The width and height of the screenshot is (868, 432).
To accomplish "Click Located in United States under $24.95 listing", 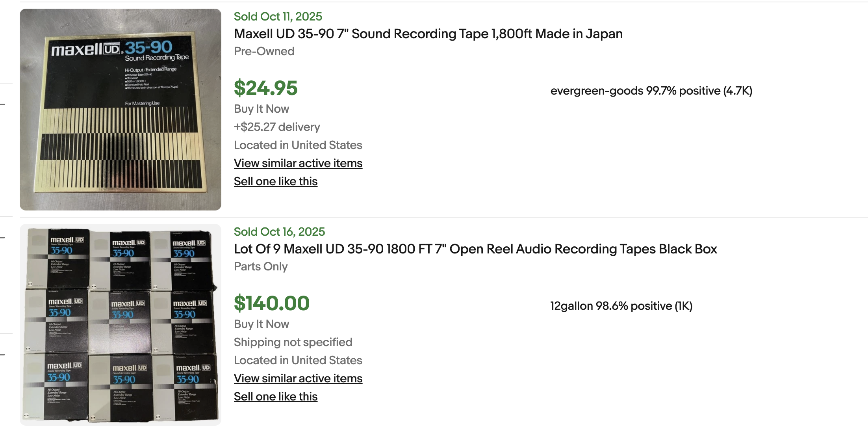I will point(298,145).
